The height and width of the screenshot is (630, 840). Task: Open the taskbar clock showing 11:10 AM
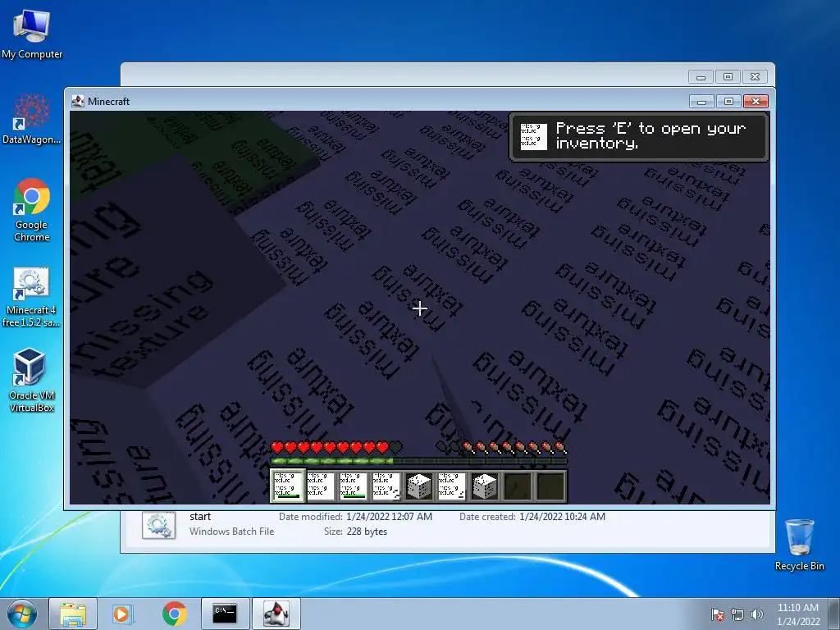pyautogui.click(x=798, y=614)
